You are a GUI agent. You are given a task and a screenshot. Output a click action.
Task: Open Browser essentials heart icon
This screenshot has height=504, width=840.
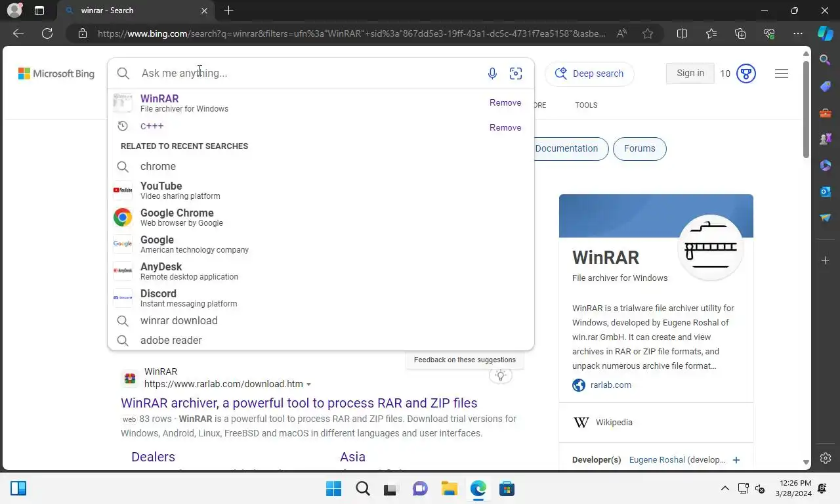769,33
